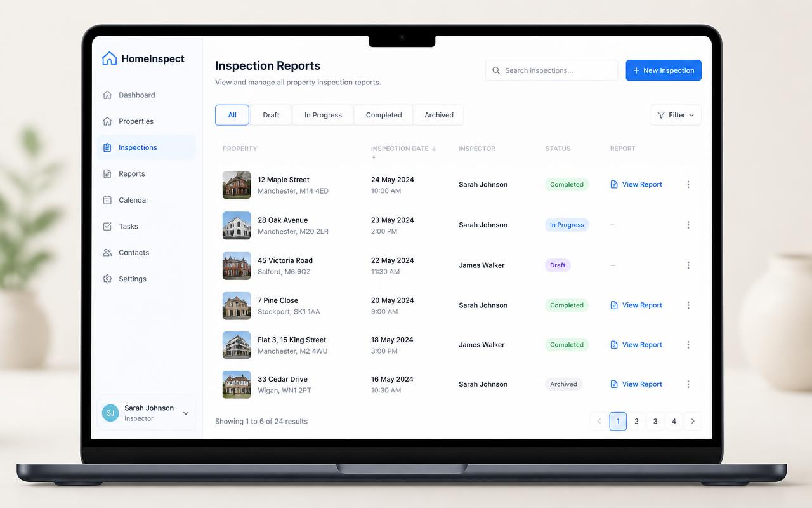View Report for 7 Pine Close

click(x=636, y=305)
